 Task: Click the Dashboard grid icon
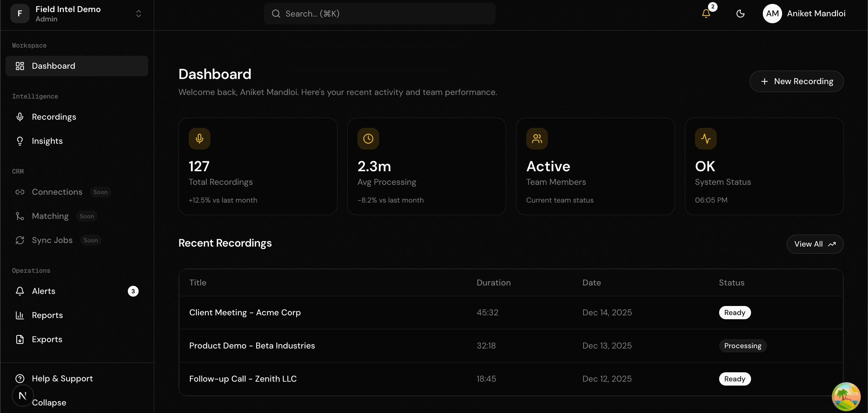pyautogui.click(x=20, y=66)
